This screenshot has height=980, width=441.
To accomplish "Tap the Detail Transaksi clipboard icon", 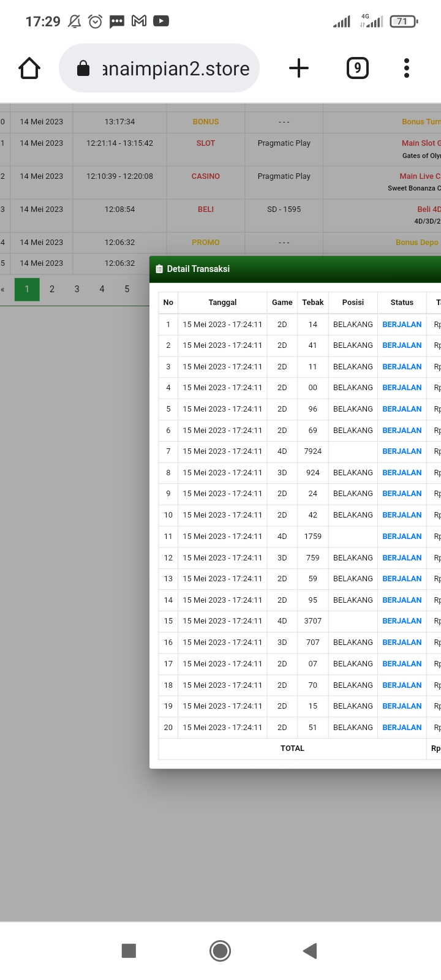I will coord(159,269).
